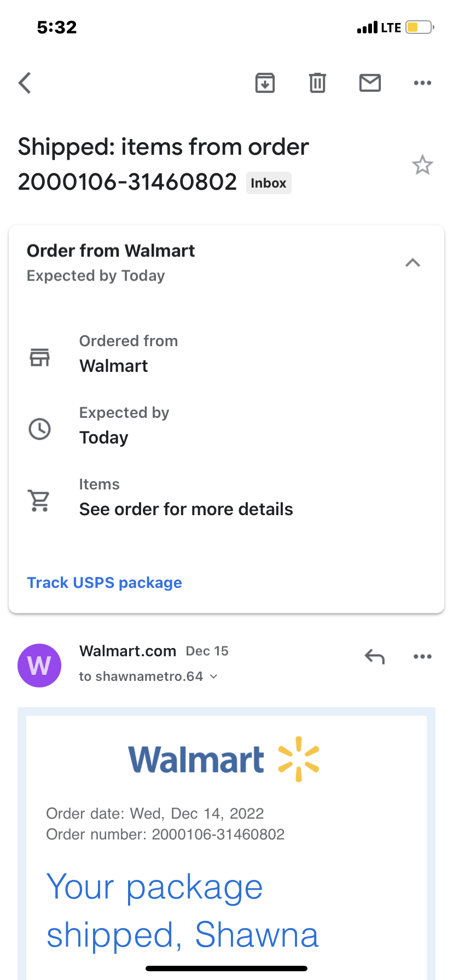Tap the shopping cart Items icon
This screenshot has width=453, height=980.
[x=39, y=500]
